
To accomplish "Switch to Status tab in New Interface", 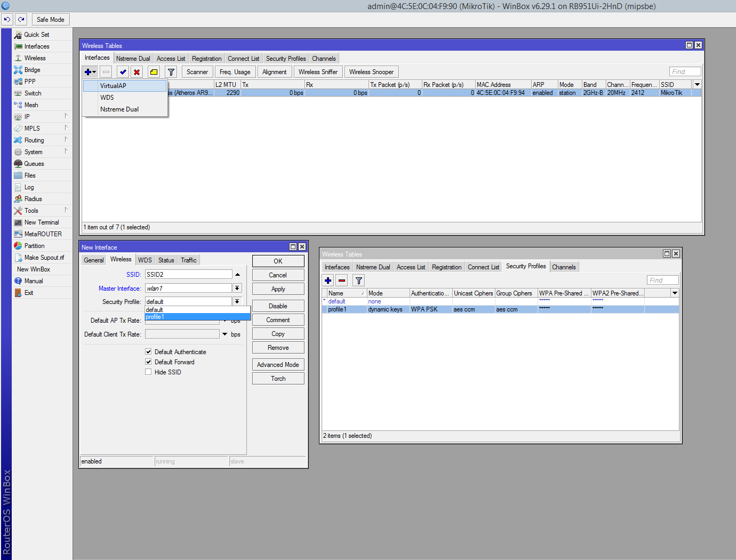I will (166, 260).
